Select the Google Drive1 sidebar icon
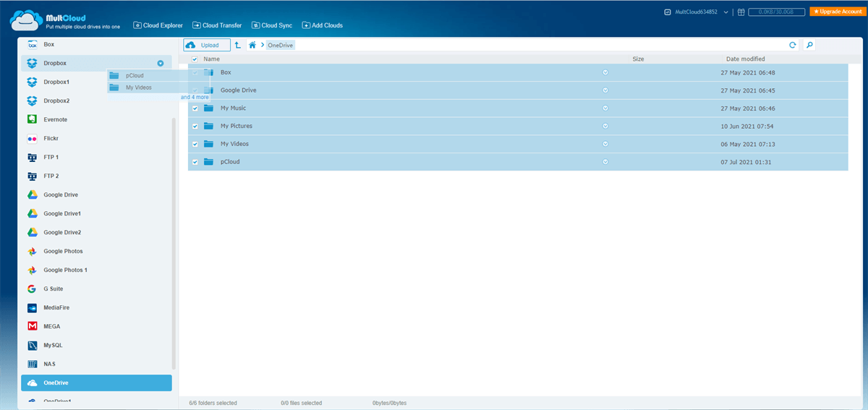 [x=32, y=213]
